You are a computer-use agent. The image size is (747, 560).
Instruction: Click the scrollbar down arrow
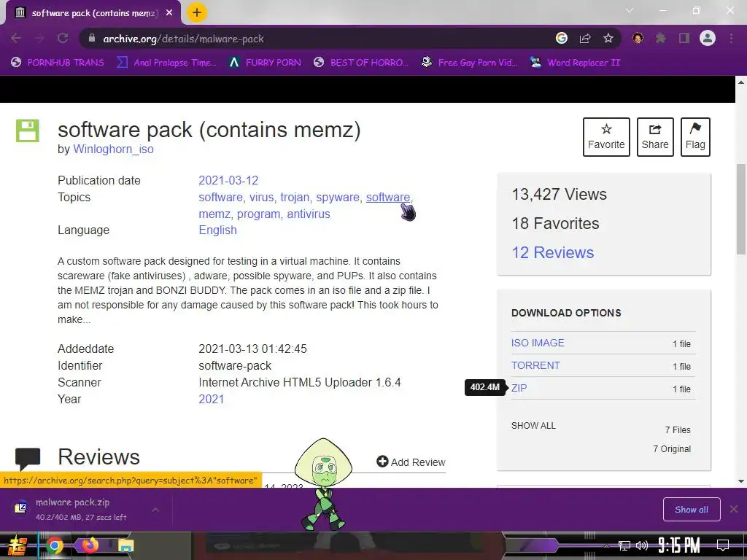(x=741, y=481)
